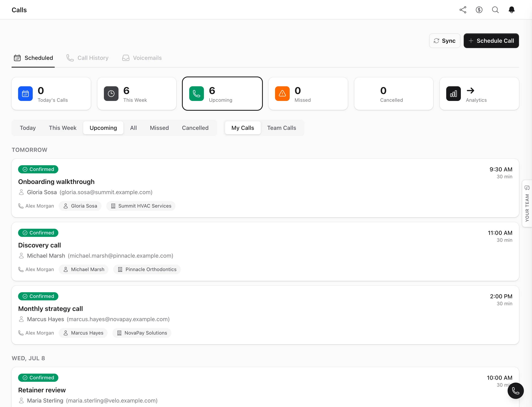
Task: Click maria.sterling@velo.example.com email
Action: 112,401
